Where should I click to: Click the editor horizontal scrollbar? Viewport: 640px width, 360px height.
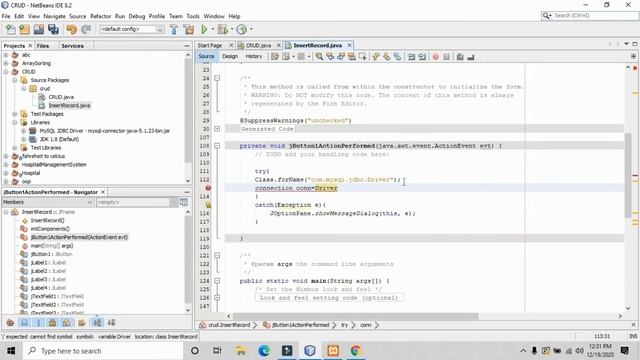click(x=355, y=316)
